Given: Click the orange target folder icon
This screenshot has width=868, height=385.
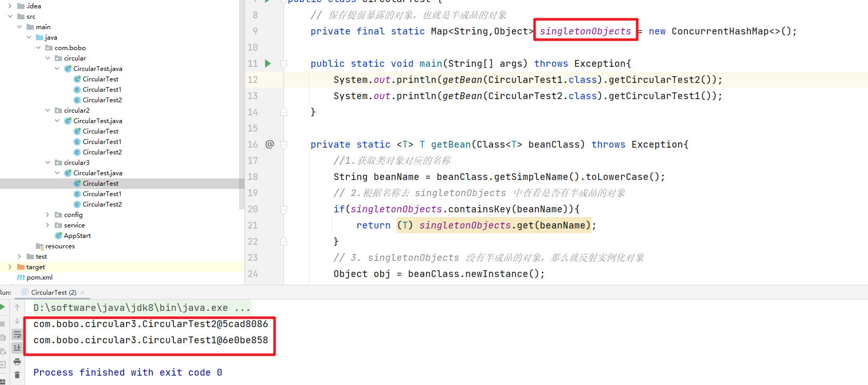Looking at the screenshot, I should click(21, 267).
